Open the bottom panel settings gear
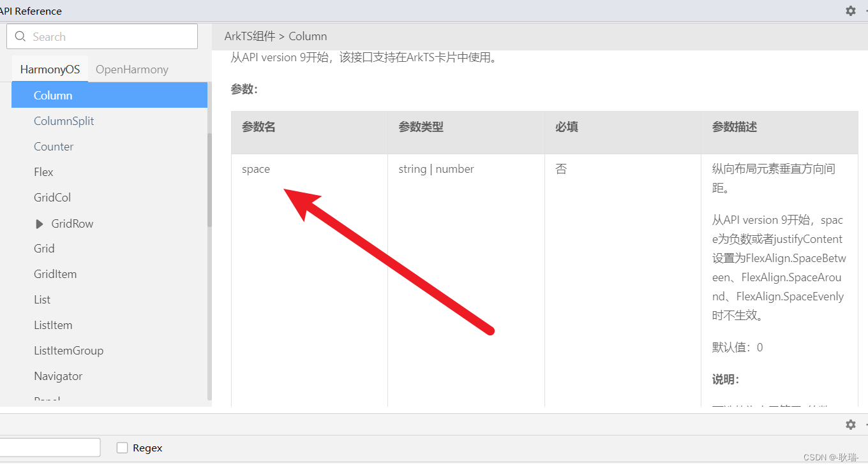 click(850, 424)
